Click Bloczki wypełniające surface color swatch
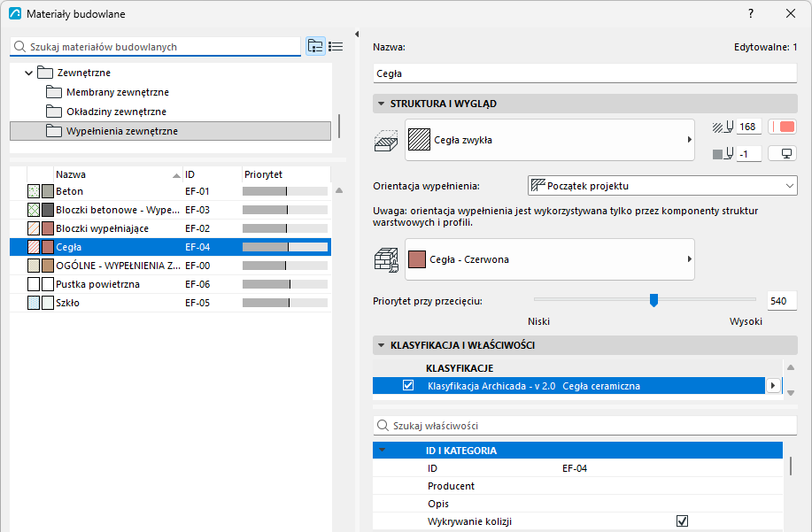This screenshot has height=532, width=812. 48,228
